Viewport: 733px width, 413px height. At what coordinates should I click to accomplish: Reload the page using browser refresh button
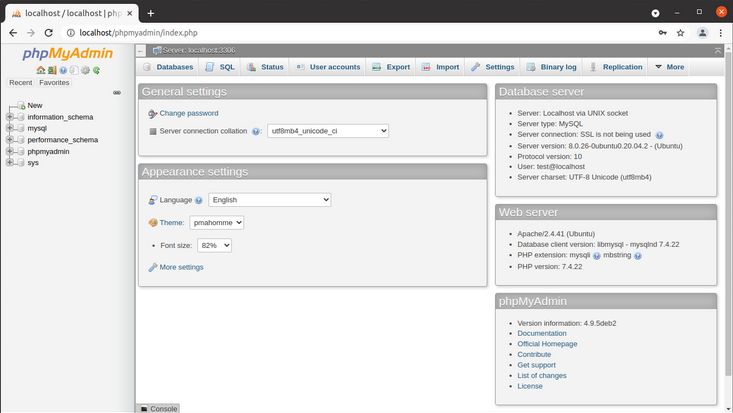[49, 33]
